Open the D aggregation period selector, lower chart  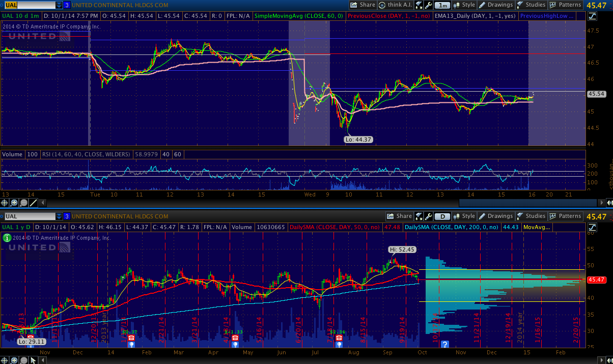click(x=442, y=216)
